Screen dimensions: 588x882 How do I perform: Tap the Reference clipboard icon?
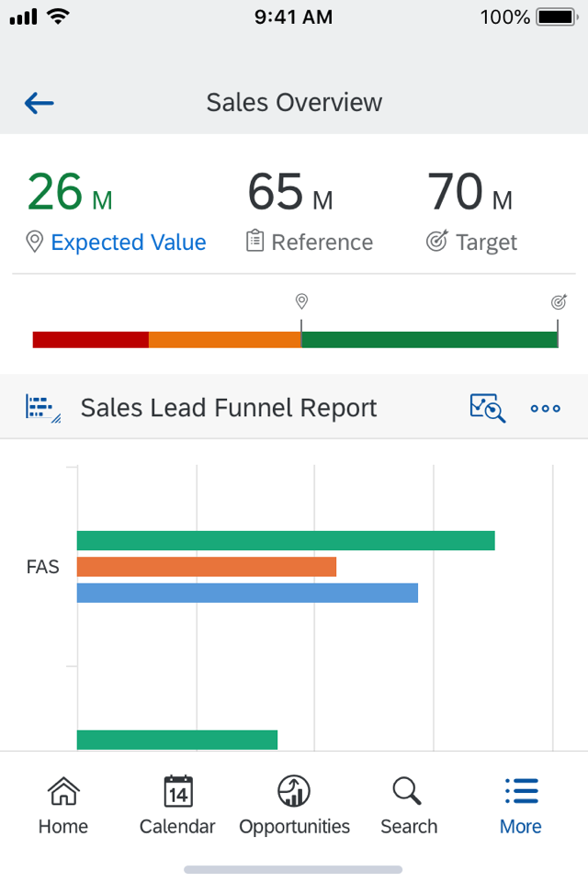[254, 242]
